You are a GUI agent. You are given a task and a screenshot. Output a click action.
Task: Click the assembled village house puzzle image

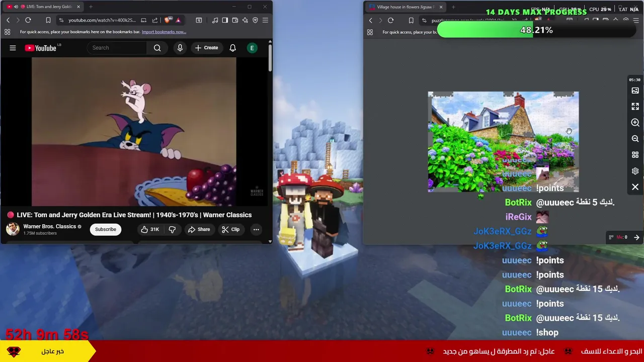point(503,142)
